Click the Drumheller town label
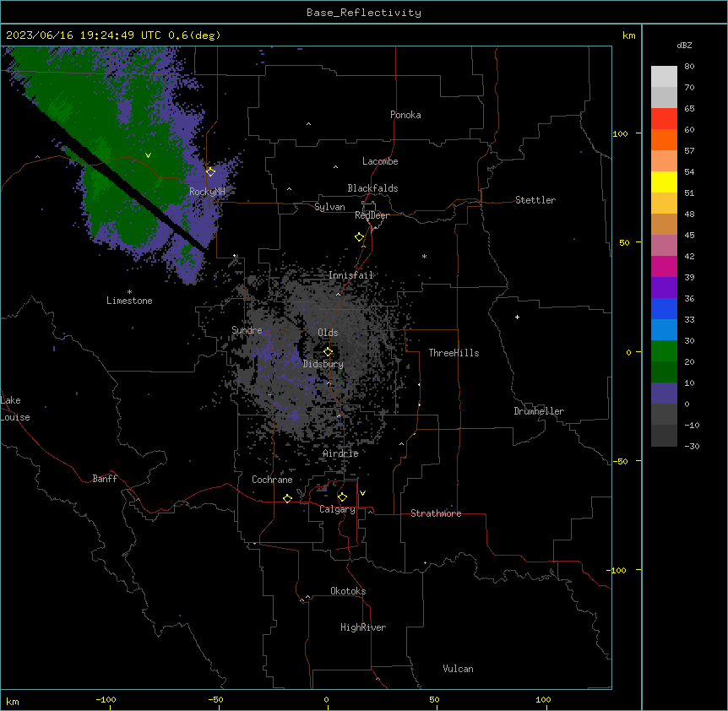The width and height of the screenshot is (728, 711). click(x=539, y=411)
